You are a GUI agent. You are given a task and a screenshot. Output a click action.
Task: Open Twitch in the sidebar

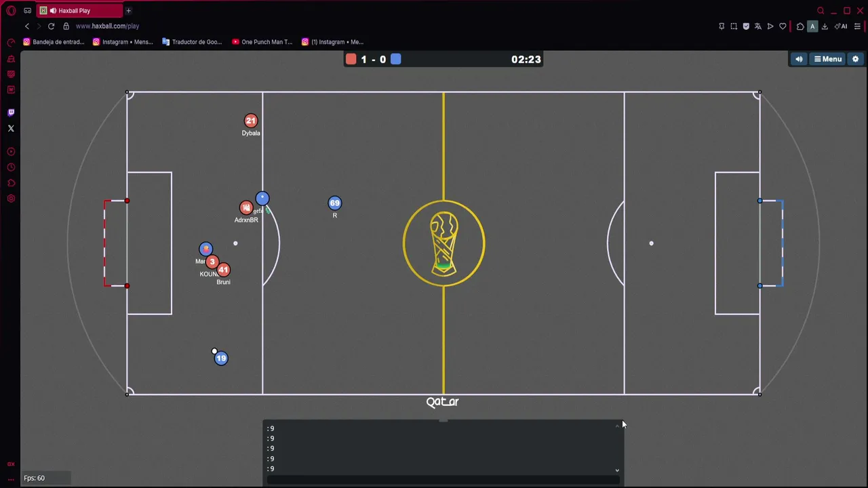coord(11,113)
